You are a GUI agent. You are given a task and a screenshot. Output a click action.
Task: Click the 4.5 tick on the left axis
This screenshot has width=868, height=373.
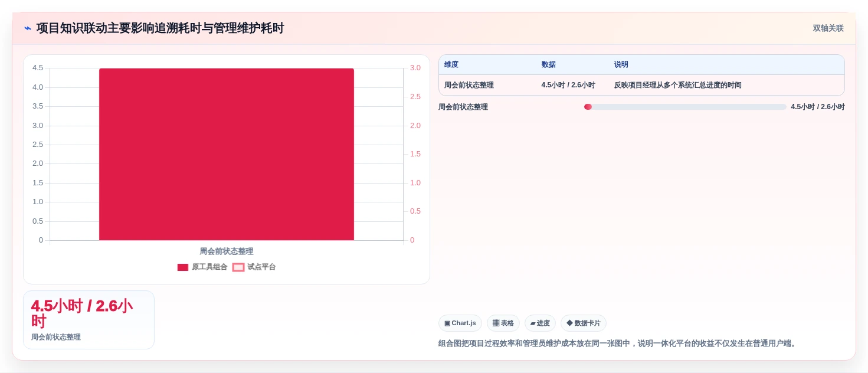coord(38,68)
